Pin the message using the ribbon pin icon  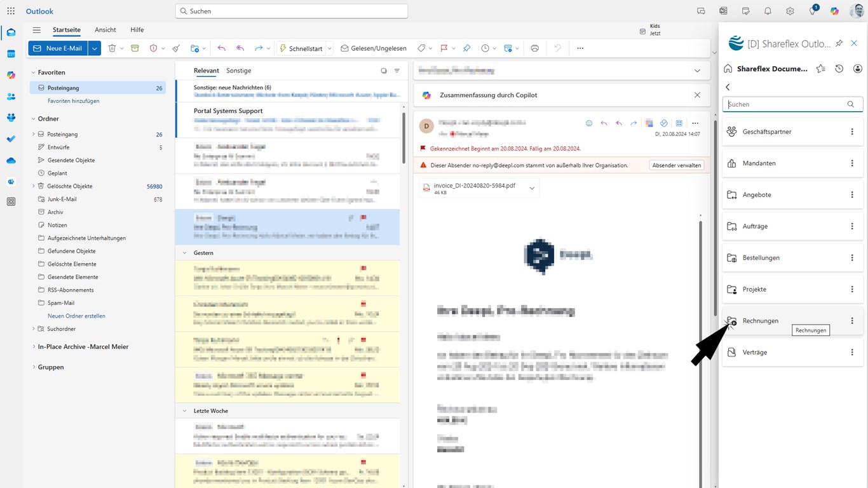(466, 48)
